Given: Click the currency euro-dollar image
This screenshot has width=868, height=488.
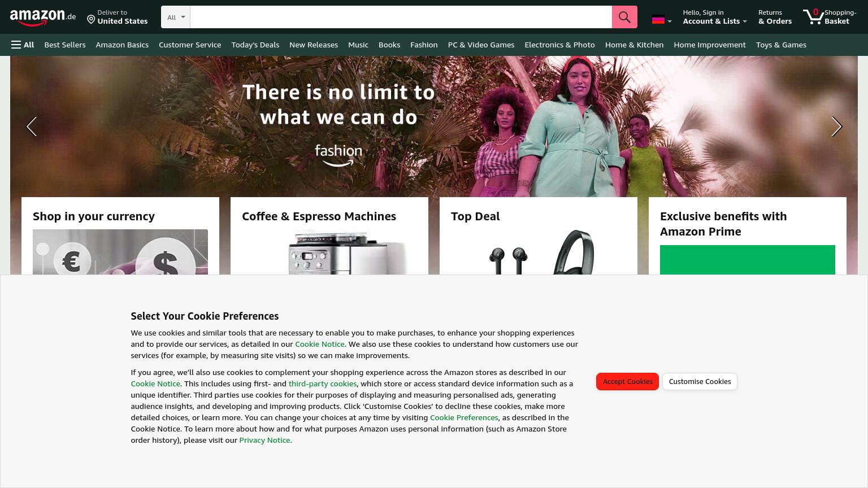Looking at the screenshot, I should tap(120, 252).
